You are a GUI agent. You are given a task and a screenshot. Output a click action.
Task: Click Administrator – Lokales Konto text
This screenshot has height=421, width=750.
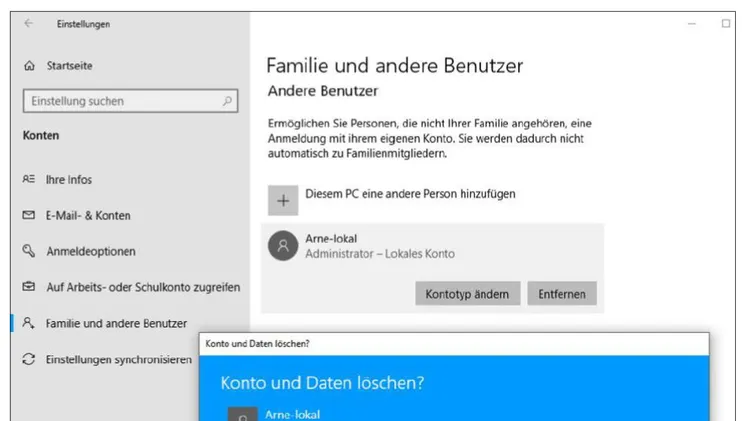[380, 254]
